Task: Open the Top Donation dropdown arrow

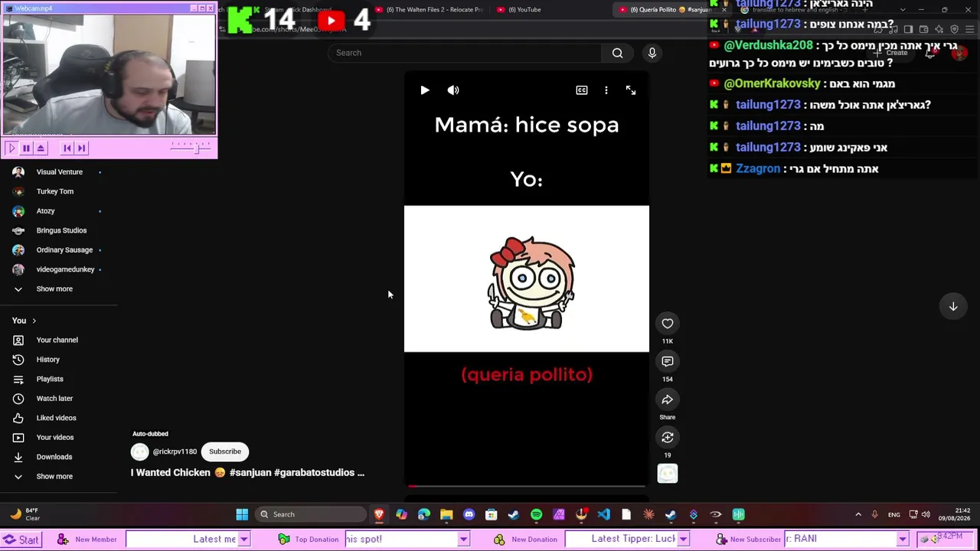Action: tap(463, 540)
